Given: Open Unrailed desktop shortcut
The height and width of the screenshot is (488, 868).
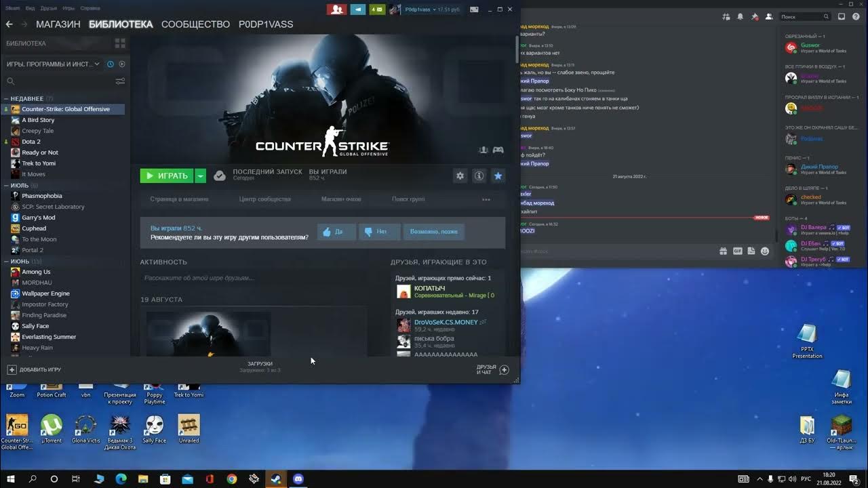Looking at the screenshot, I should pos(189,429).
